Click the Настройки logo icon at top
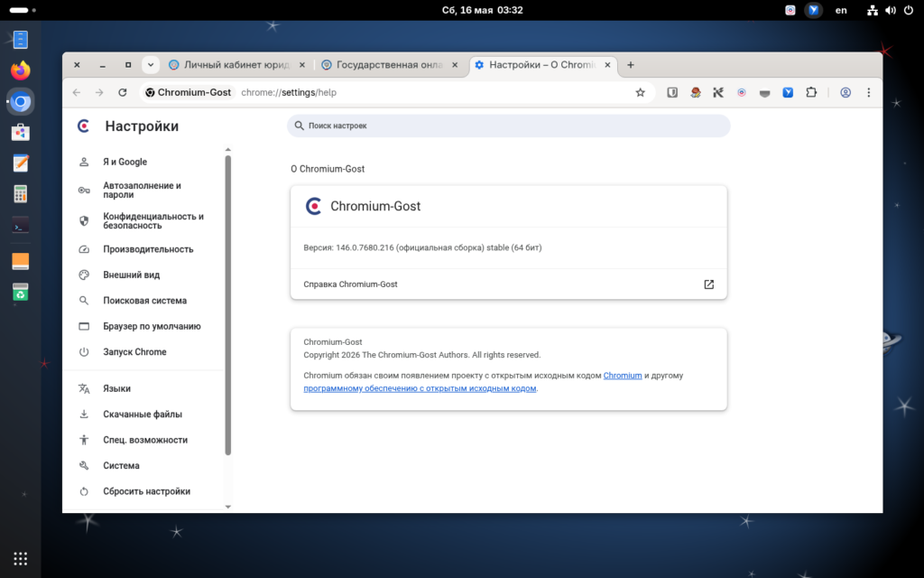The width and height of the screenshot is (924, 578). coord(84,126)
